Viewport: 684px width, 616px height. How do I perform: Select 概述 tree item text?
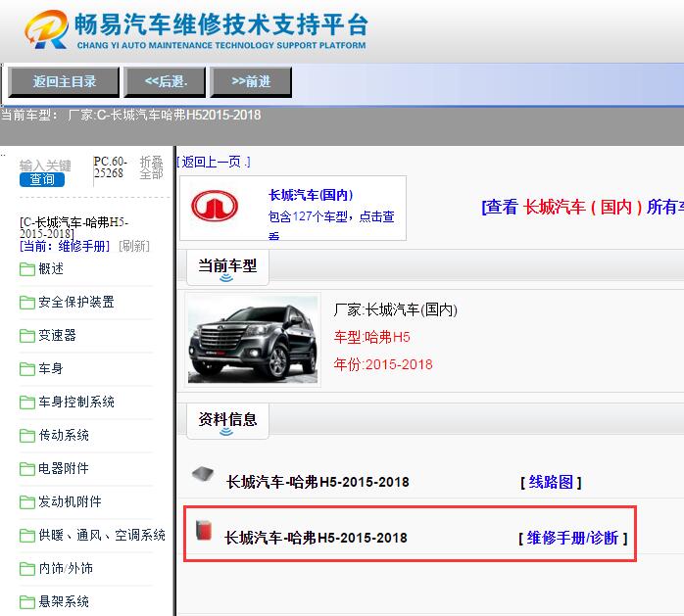[x=51, y=268]
